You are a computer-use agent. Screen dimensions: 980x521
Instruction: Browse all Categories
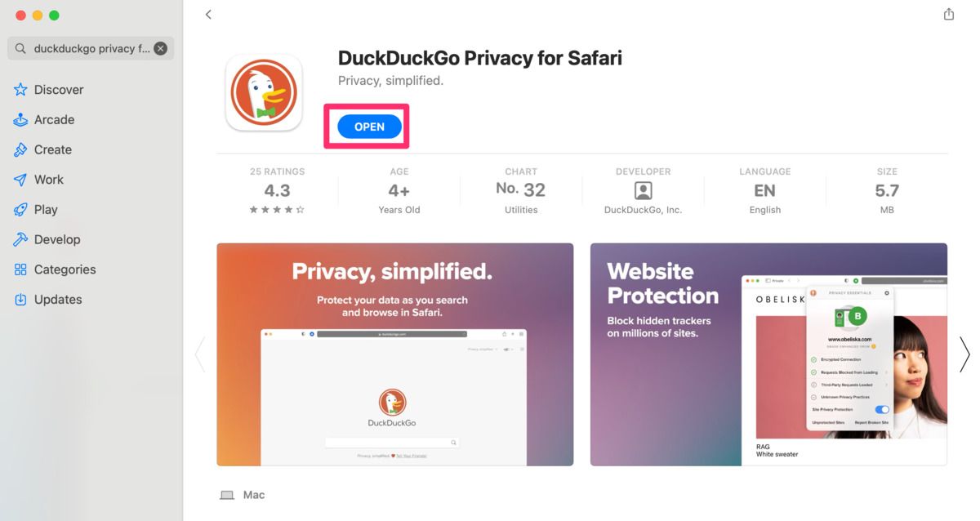(65, 269)
